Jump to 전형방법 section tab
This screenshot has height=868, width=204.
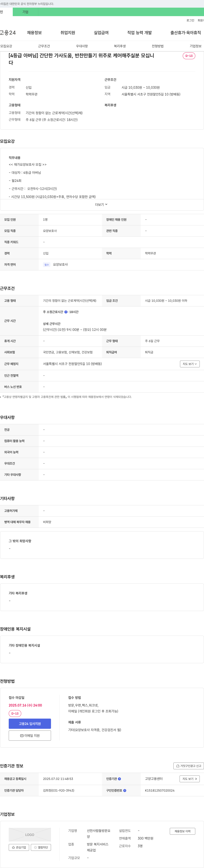click(157, 46)
